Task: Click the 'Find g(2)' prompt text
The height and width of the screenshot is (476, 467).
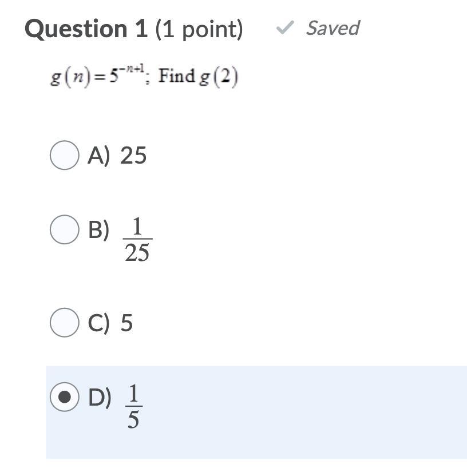Action: pyautogui.click(x=198, y=76)
